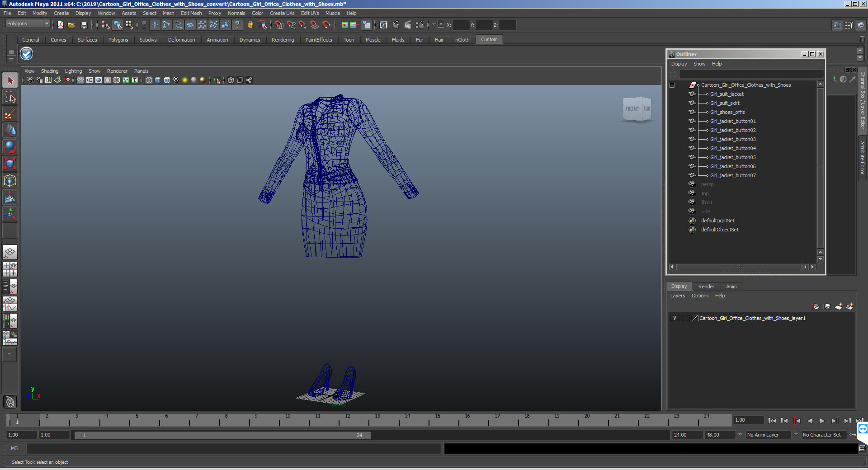Enable wireframe display in viewport toolbar
The image size is (868, 470).
pos(149,80)
